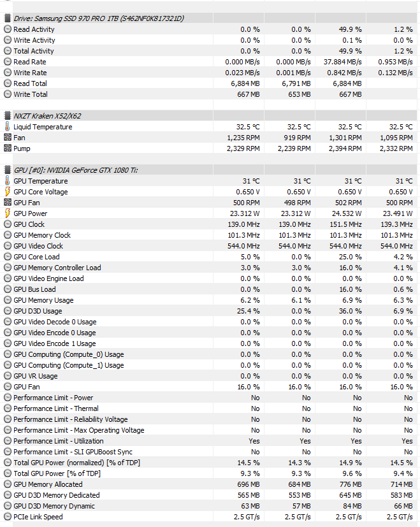Viewport: 420px width, 527px height.
Task: Select the GPU Memory Allocated row
Action: pos(210,484)
